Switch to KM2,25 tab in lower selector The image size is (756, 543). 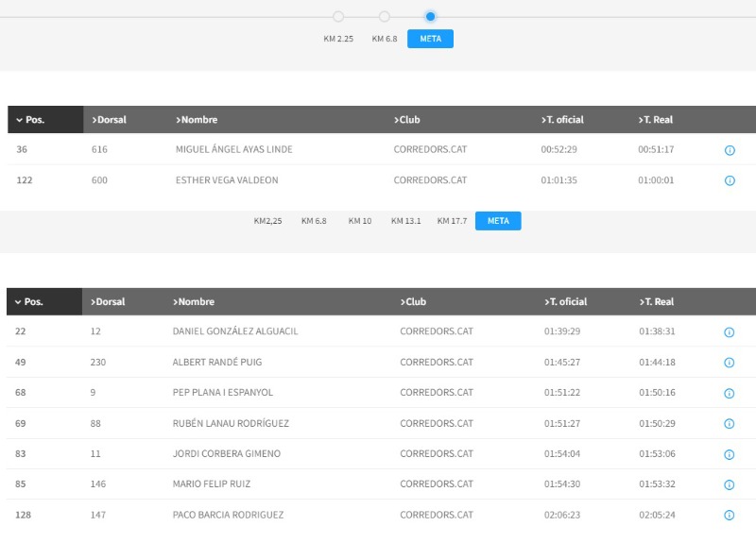click(x=267, y=221)
